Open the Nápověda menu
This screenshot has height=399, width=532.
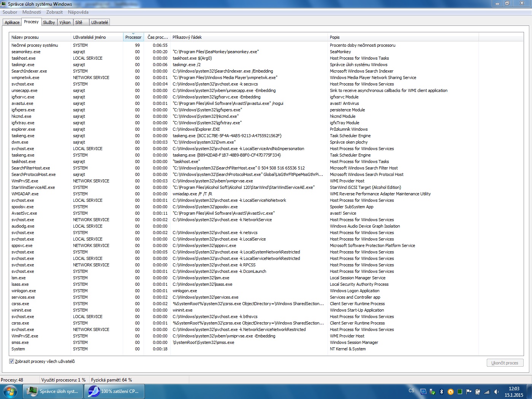coord(78,12)
